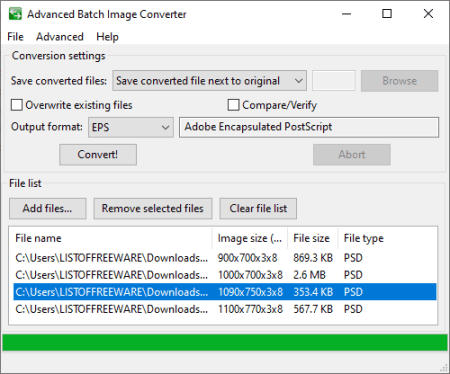Close the Advanced Batch Image Converter window

click(x=428, y=14)
